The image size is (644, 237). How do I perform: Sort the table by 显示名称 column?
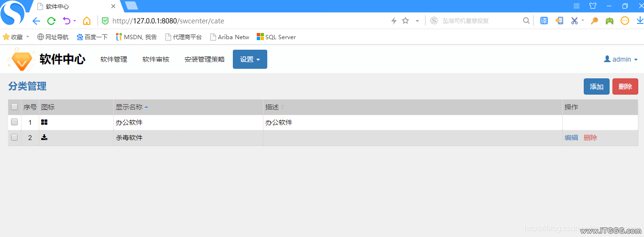pos(188,107)
